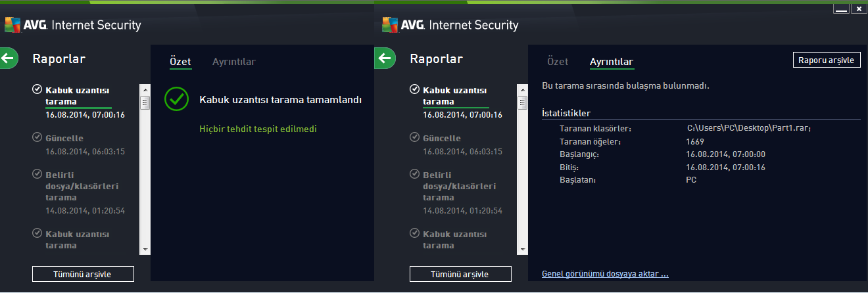The height and width of the screenshot is (293, 868).
Task: Click scroll down arrow in right report list
Action: [523, 250]
